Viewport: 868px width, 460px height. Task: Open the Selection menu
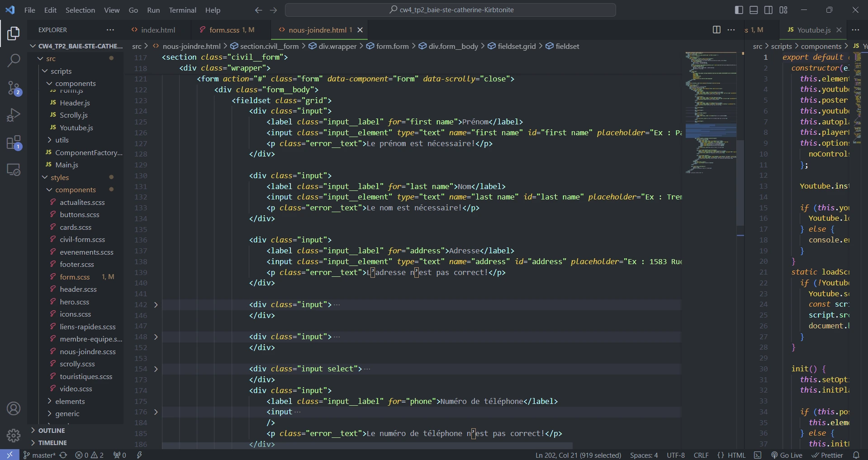pos(80,10)
